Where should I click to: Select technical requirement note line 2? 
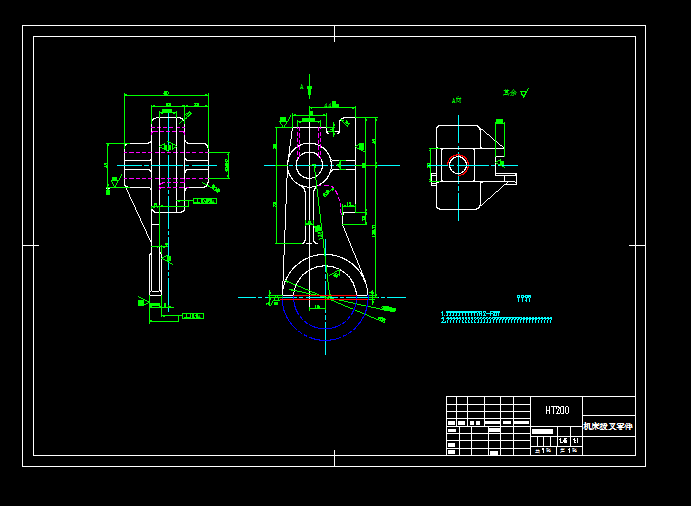point(496,320)
